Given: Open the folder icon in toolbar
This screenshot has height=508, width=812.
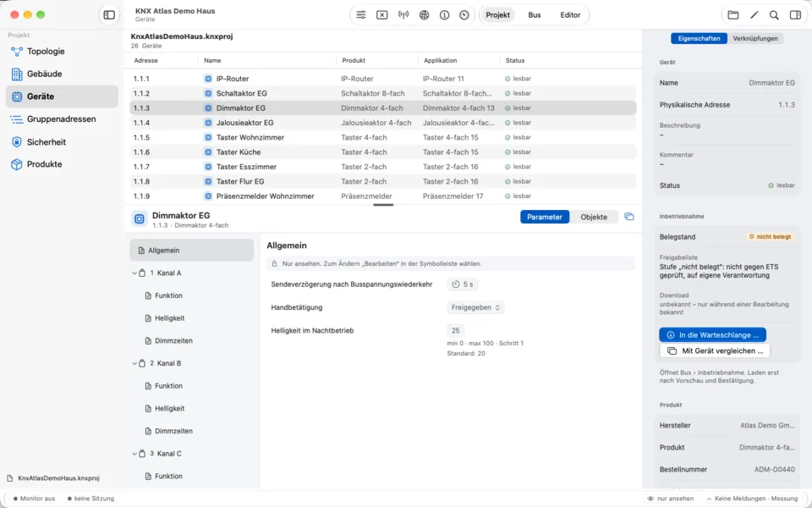Looking at the screenshot, I should pos(732,15).
